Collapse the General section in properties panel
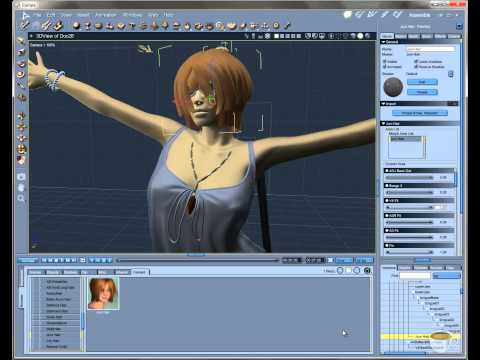The image size is (480, 360). pyautogui.click(x=383, y=42)
